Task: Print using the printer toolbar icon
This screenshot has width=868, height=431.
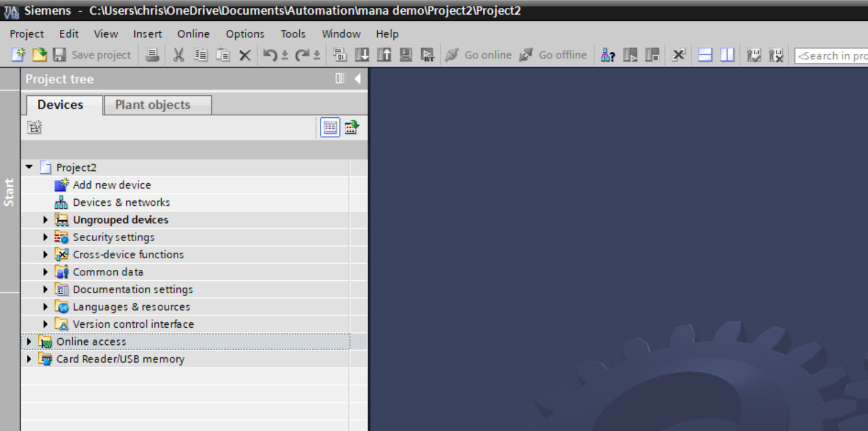Action: [153, 55]
